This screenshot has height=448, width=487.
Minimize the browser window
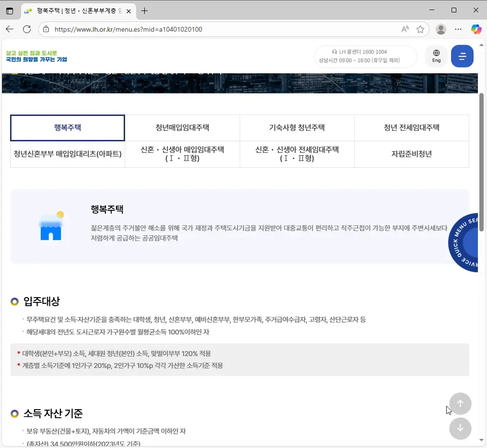click(432, 10)
